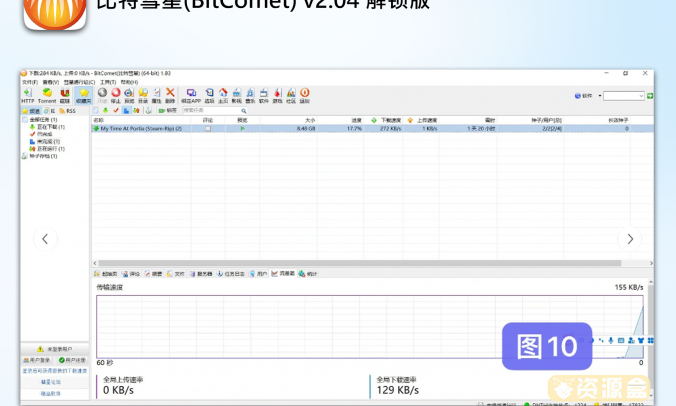The height and width of the screenshot is (406, 676).
Task: Click the movies toolbar icon after home
Action: [x=237, y=95]
